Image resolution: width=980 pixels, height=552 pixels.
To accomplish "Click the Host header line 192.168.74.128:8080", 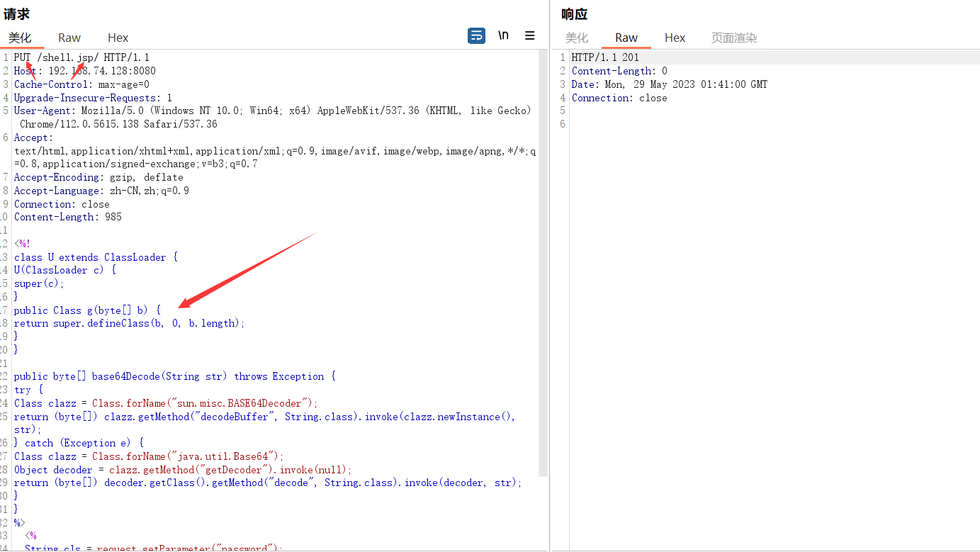I will point(85,71).
